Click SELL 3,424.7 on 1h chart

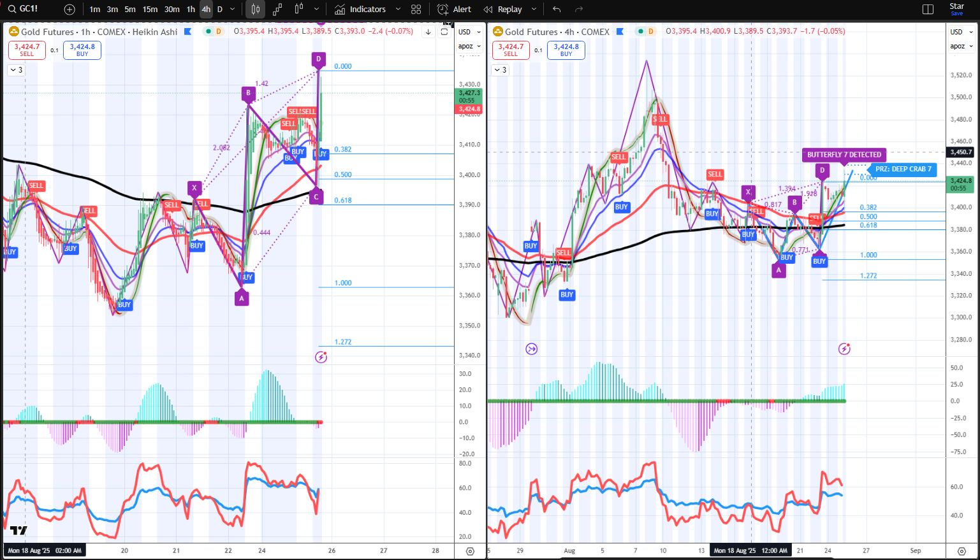(27, 50)
